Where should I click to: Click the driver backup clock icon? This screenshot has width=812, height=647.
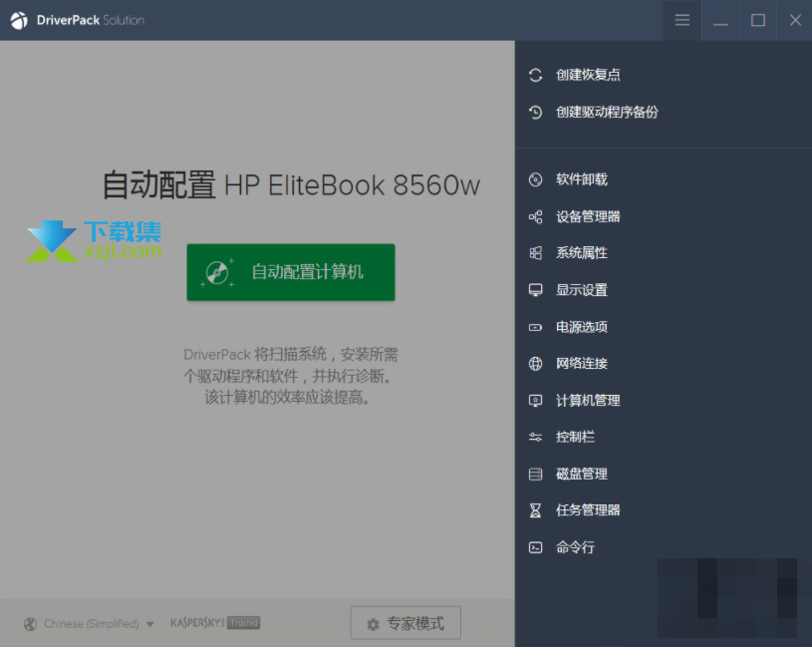(x=535, y=112)
